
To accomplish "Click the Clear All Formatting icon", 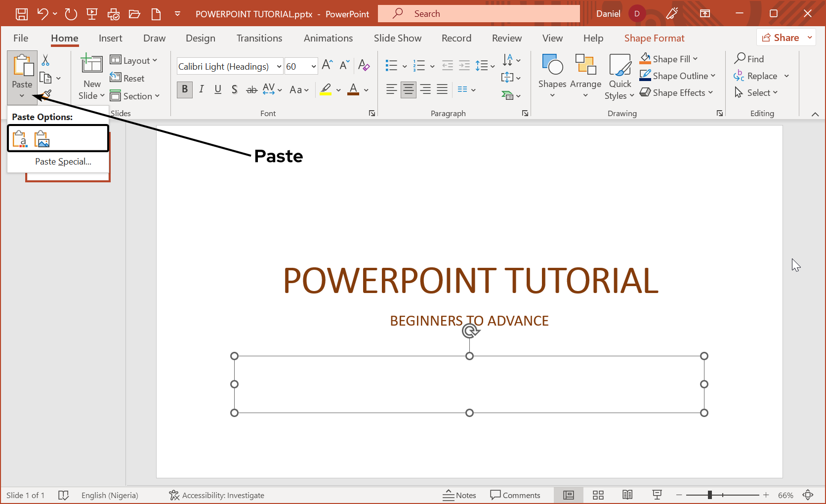I will [364, 65].
